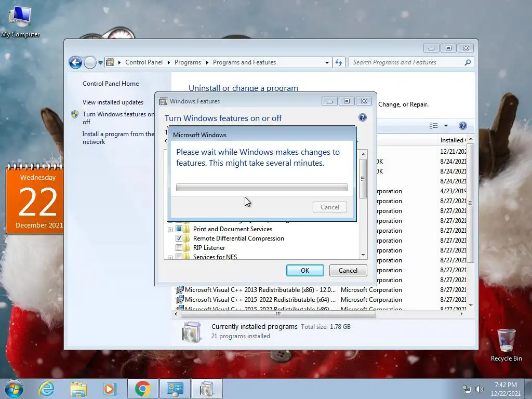
Task: Click the Control Panel icon in address bar
Action: click(x=110, y=62)
